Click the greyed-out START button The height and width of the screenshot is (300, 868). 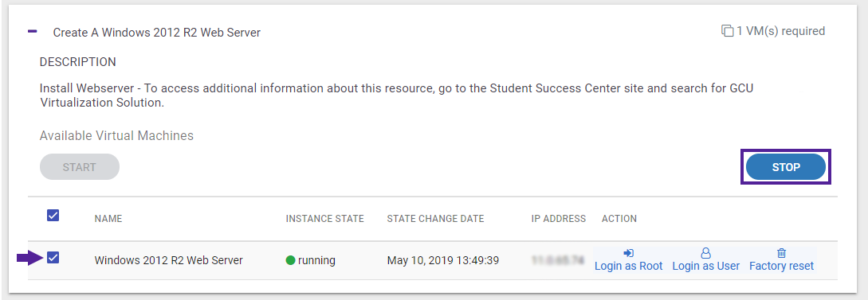click(80, 167)
